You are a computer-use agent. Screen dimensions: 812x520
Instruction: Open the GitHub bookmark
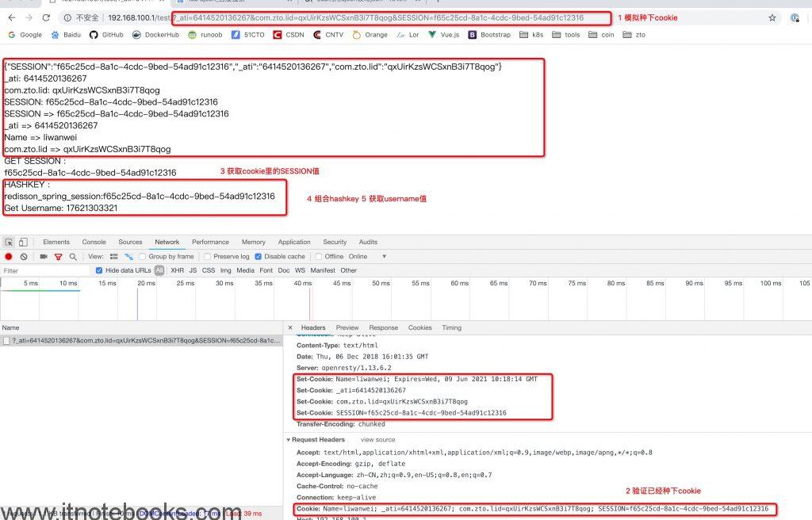[107, 35]
